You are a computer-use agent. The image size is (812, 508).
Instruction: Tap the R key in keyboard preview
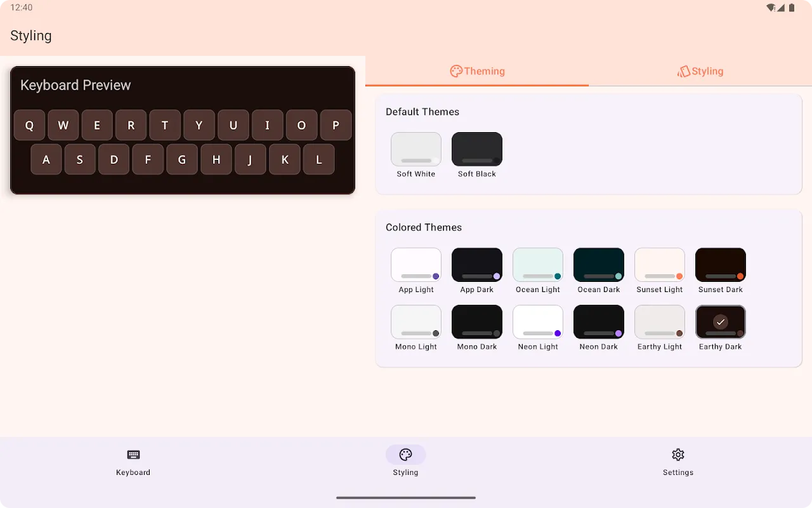point(131,125)
